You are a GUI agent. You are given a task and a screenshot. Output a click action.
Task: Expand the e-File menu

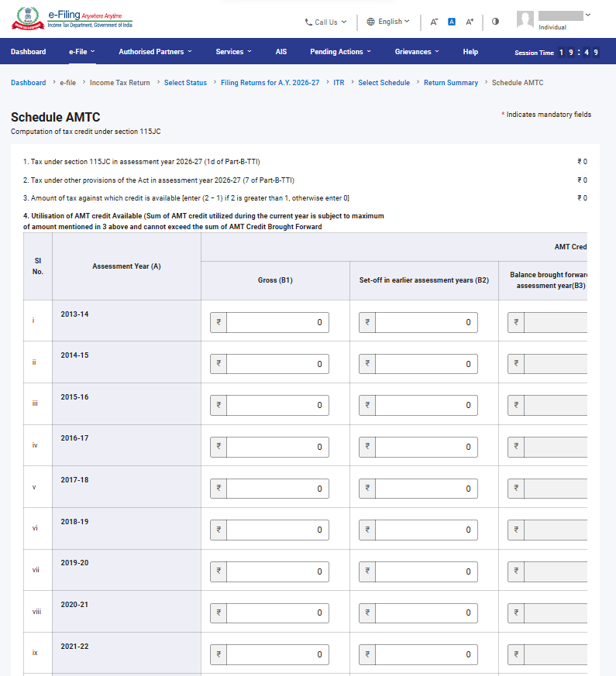(x=82, y=52)
